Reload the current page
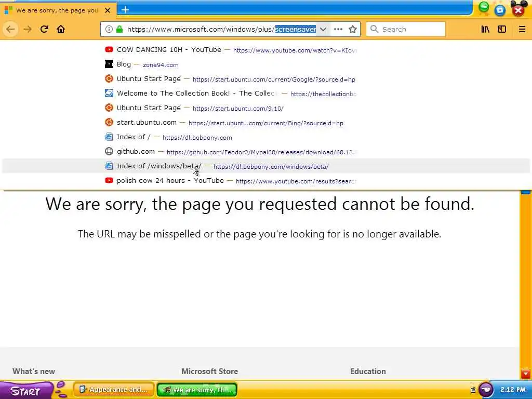 44,29
